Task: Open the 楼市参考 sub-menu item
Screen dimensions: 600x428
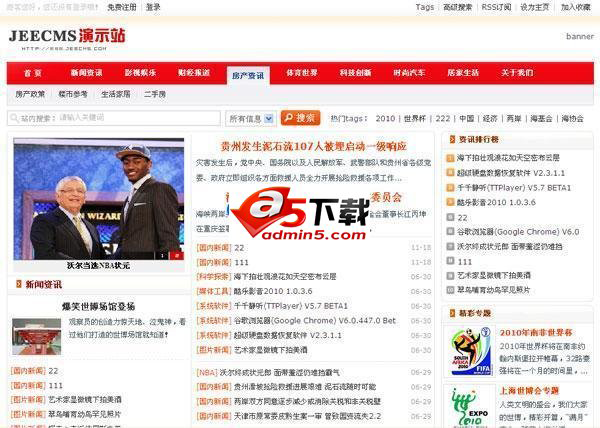Action: point(73,94)
